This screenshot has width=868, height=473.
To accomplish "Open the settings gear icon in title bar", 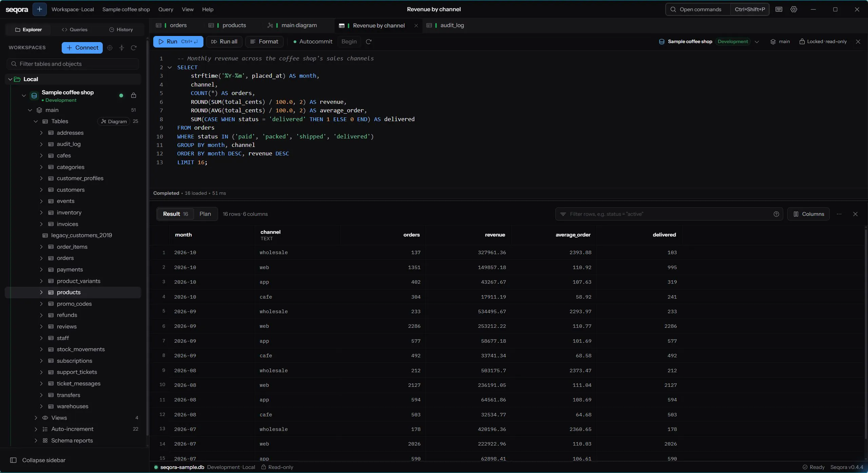I will point(794,9).
